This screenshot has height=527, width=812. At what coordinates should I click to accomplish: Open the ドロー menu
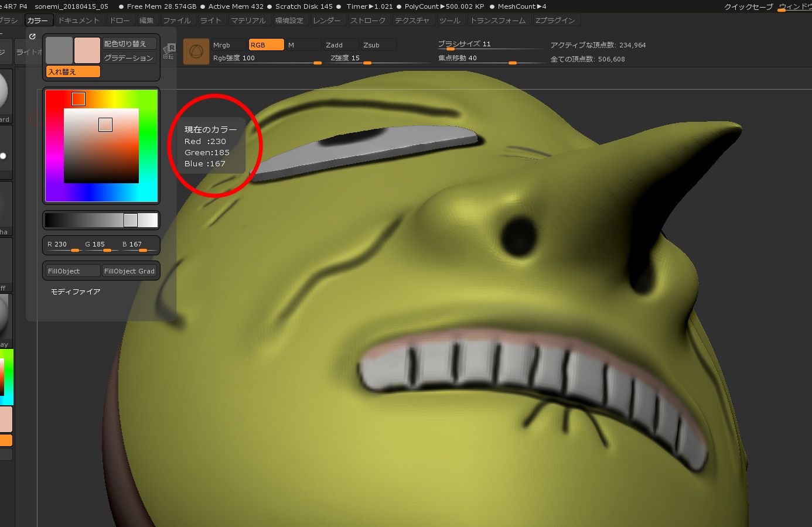pyautogui.click(x=120, y=20)
